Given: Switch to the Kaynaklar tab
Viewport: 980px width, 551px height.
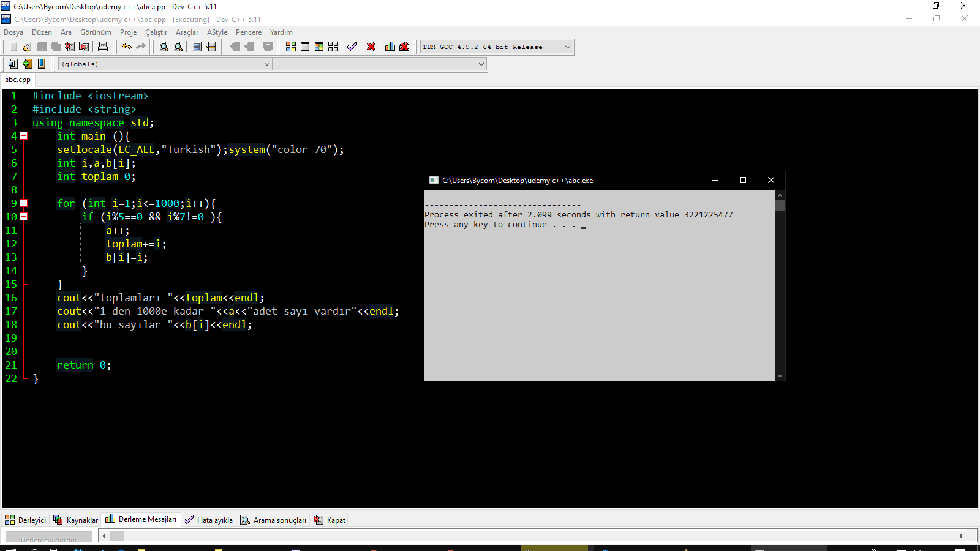Looking at the screenshot, I should [75, 520].
